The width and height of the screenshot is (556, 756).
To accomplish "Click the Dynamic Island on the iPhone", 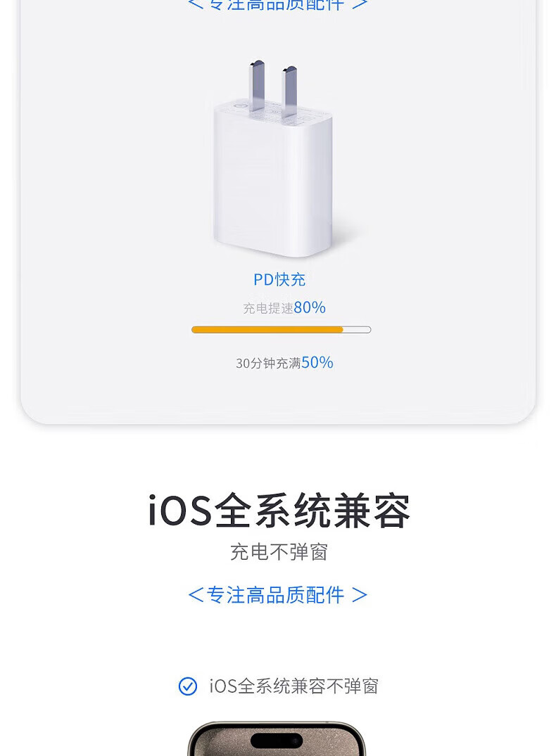I will [x=277, y=741].
